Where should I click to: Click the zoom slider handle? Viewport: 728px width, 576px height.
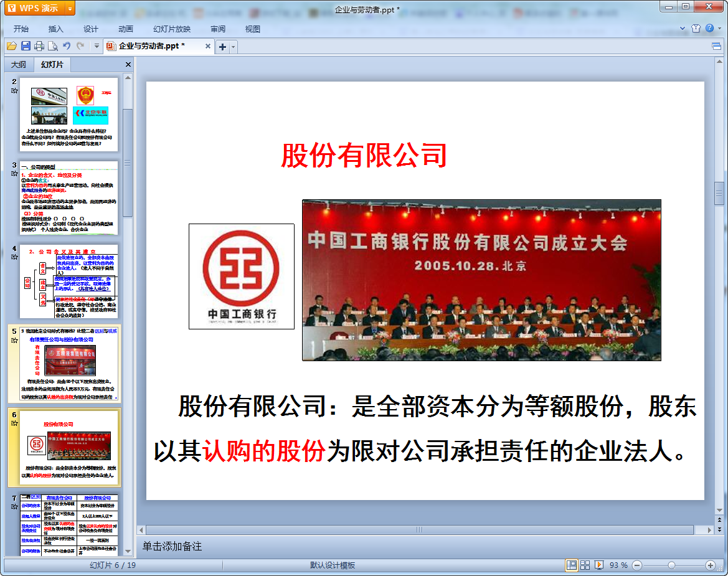(x=671, y=565)
